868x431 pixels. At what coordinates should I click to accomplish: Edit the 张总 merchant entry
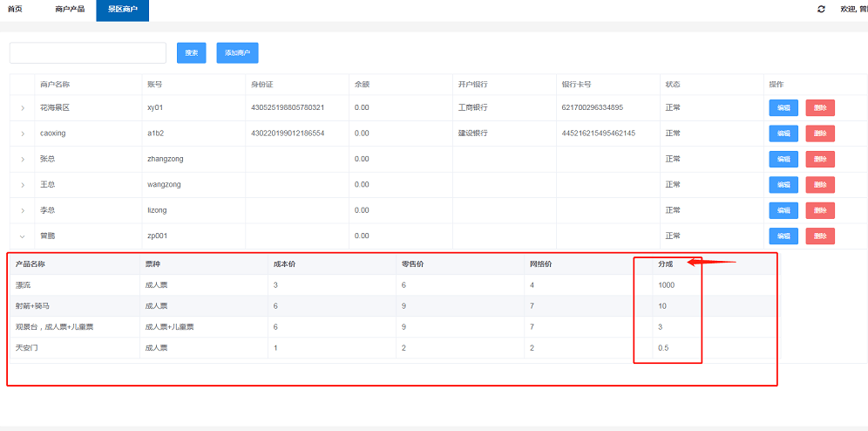tap(783, 160)
